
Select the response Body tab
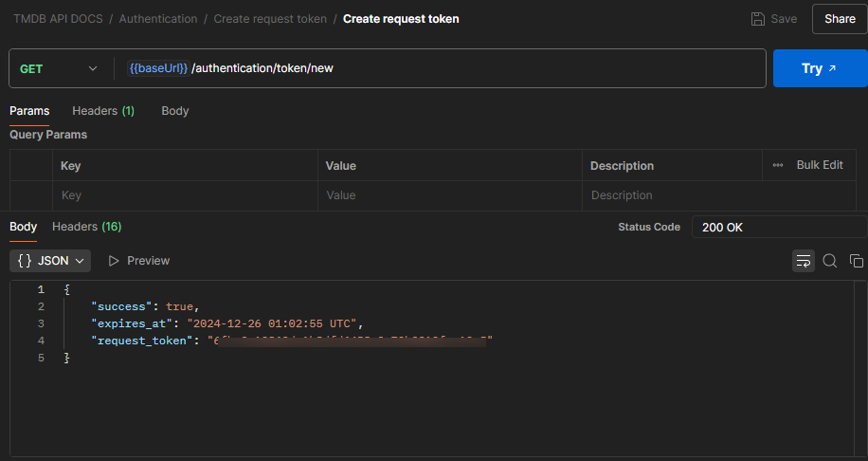click(x=24, y=227)
